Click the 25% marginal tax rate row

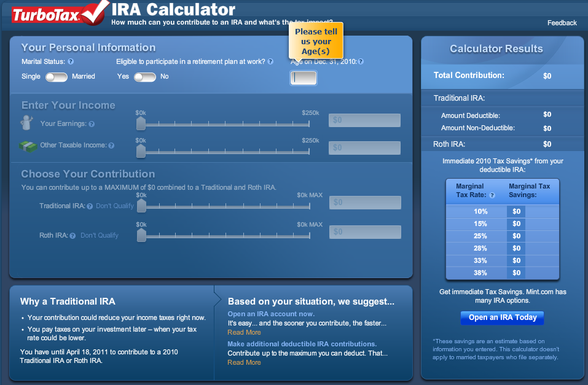pos(503,236)
